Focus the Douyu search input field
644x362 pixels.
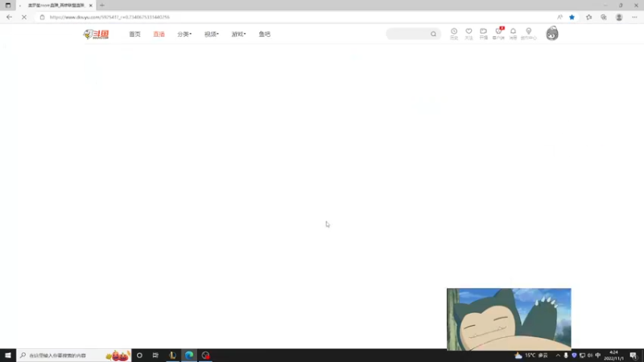point(408,34)
